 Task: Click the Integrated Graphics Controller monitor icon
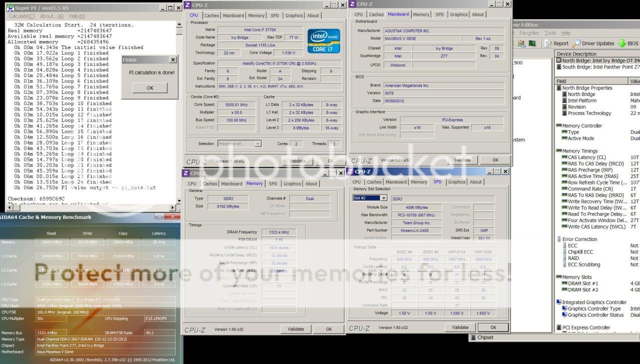559,302
